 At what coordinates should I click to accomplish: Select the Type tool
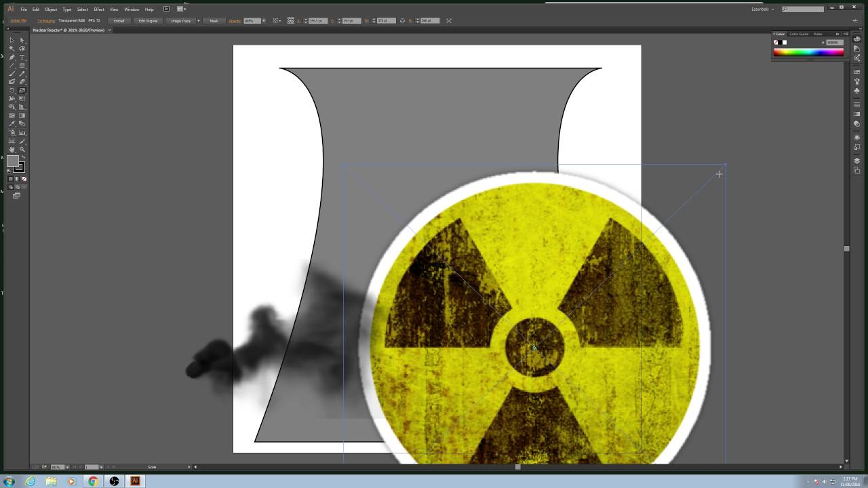[x=22, y=57]
